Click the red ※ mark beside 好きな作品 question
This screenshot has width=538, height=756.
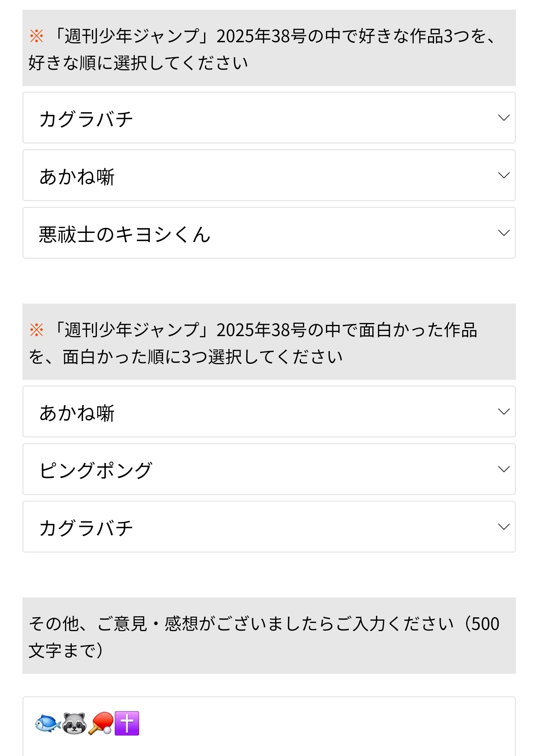point(37,36)
